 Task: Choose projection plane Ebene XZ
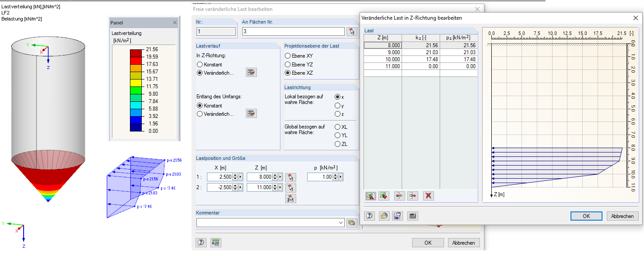[288, 73]
